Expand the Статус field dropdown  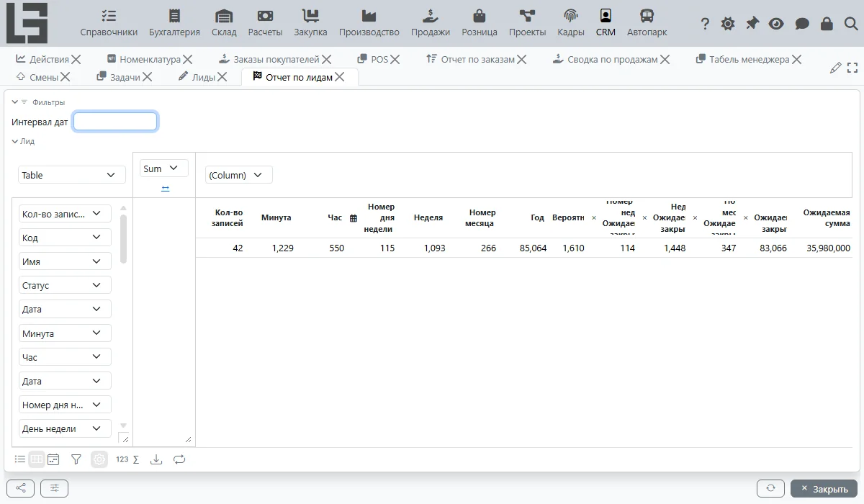coord(65,285)
